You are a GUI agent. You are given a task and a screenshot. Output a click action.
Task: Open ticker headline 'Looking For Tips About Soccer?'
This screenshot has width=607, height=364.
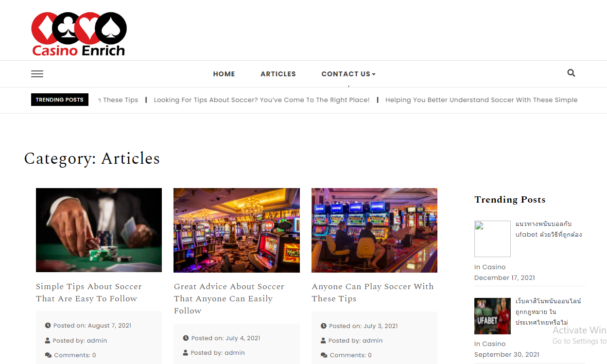pyautogui.click(x=261, y=100)
